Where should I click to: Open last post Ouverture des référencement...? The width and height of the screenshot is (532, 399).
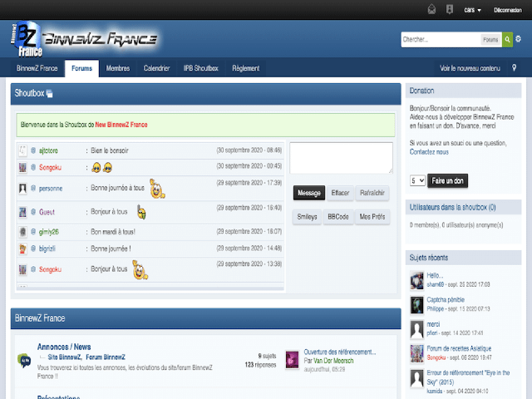(x=340, y=352)
